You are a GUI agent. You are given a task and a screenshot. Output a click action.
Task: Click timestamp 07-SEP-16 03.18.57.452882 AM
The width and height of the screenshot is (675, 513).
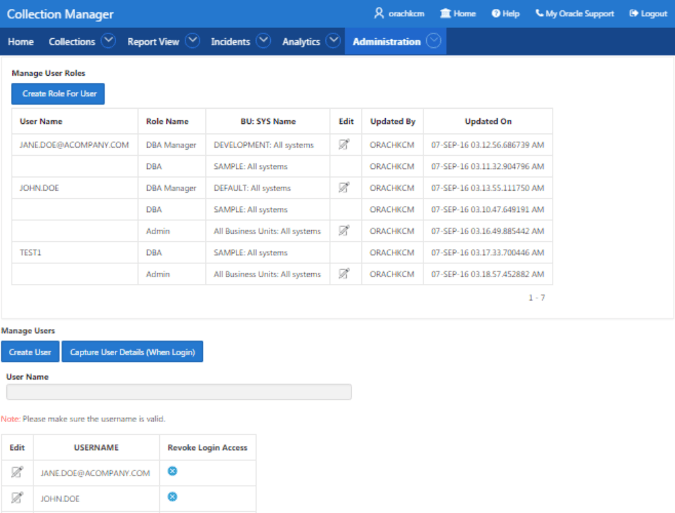(488, 274)
